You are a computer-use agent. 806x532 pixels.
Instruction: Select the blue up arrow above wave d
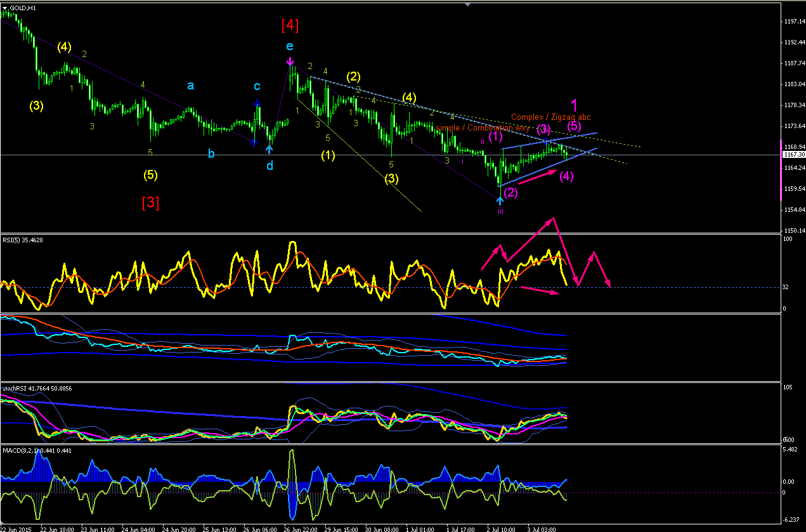click(269, 149)
